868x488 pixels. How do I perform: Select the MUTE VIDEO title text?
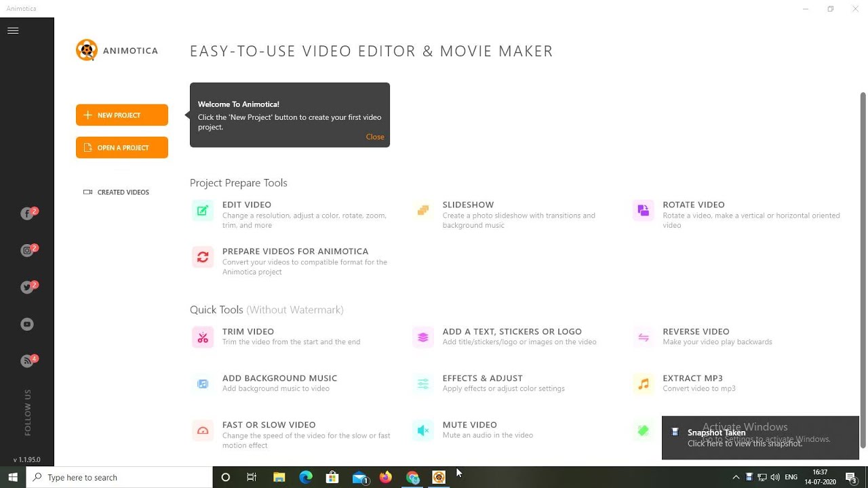pyautogui.click(x=470, y=425)
